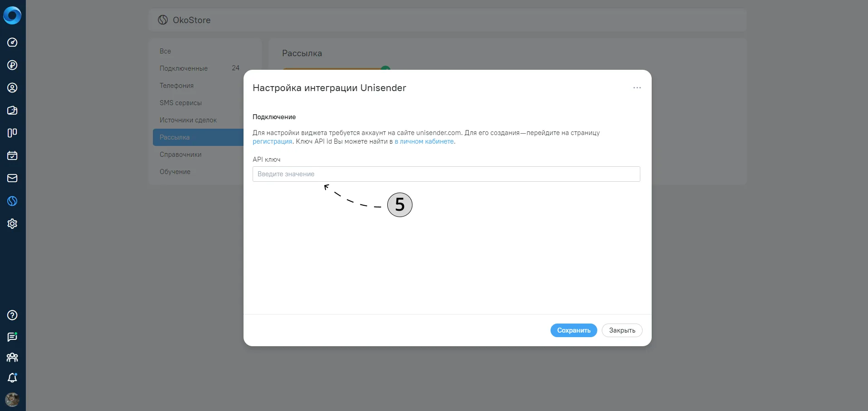Open the contacts person icon in sidebar

(x=12, y=88)
